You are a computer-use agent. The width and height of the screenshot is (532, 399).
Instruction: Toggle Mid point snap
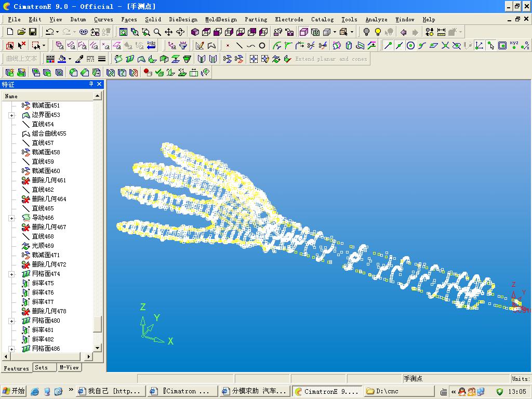coord(400,46)
